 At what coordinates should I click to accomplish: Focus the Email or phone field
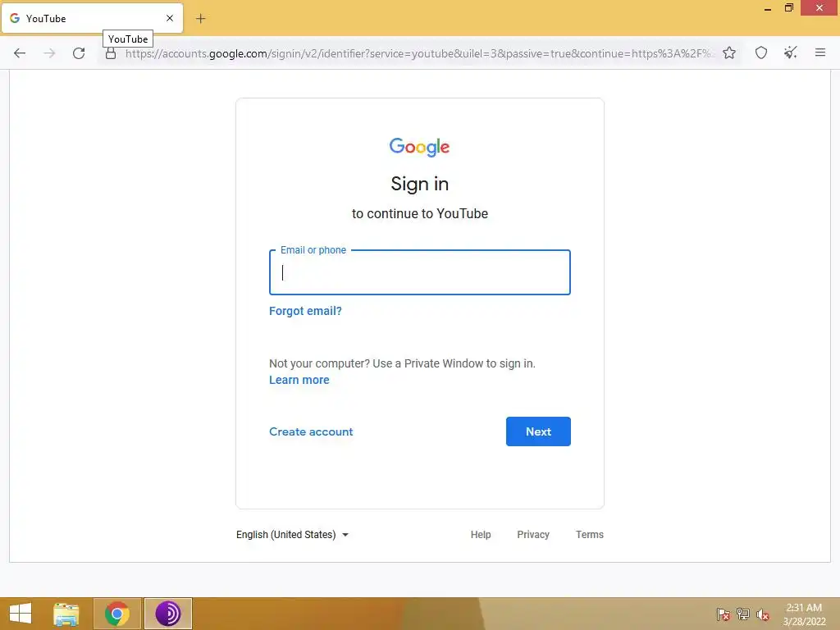420,272
